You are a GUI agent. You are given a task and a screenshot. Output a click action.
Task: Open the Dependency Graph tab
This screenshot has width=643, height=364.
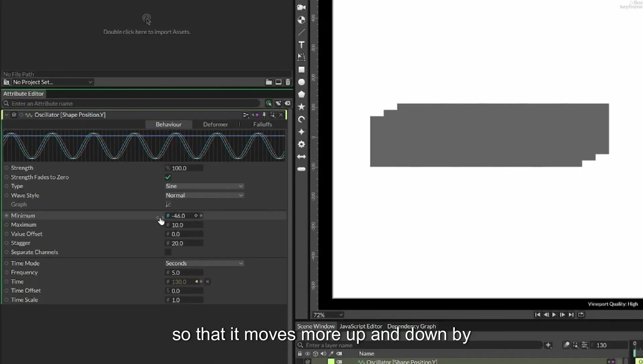tap(412, 326)
